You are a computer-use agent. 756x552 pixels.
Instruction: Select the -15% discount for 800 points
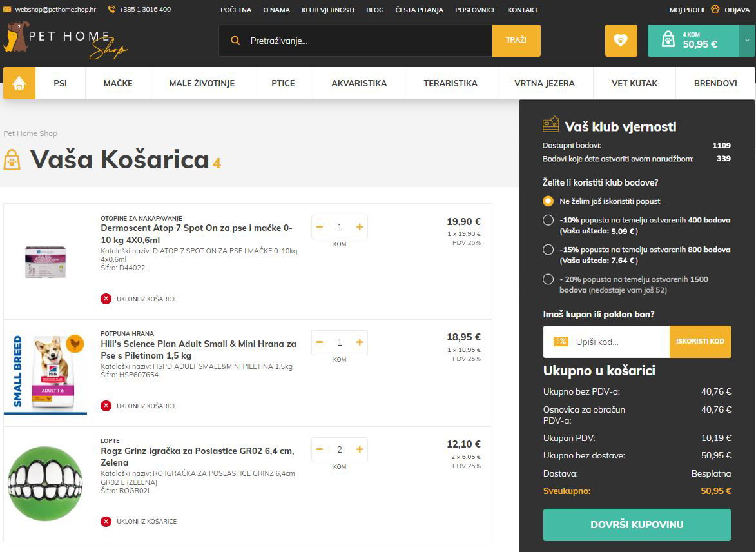point(548,250)
